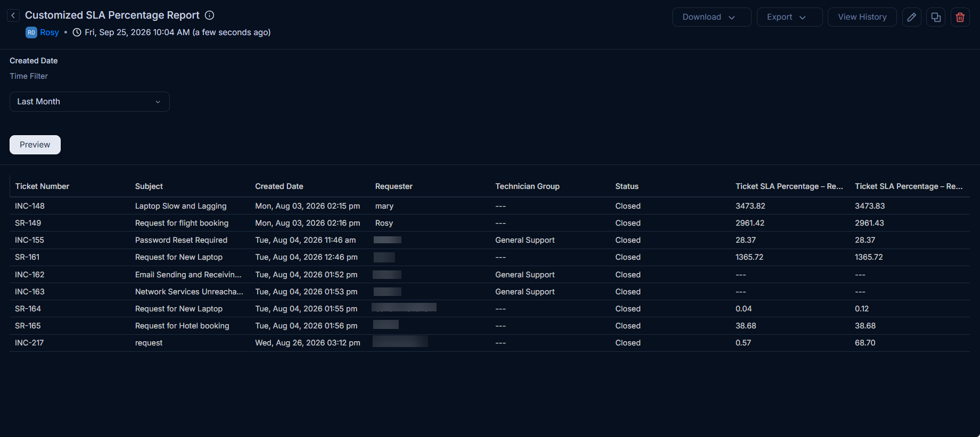
Task: Click General Support in the INC-155 row
Action: coord(525,240)
